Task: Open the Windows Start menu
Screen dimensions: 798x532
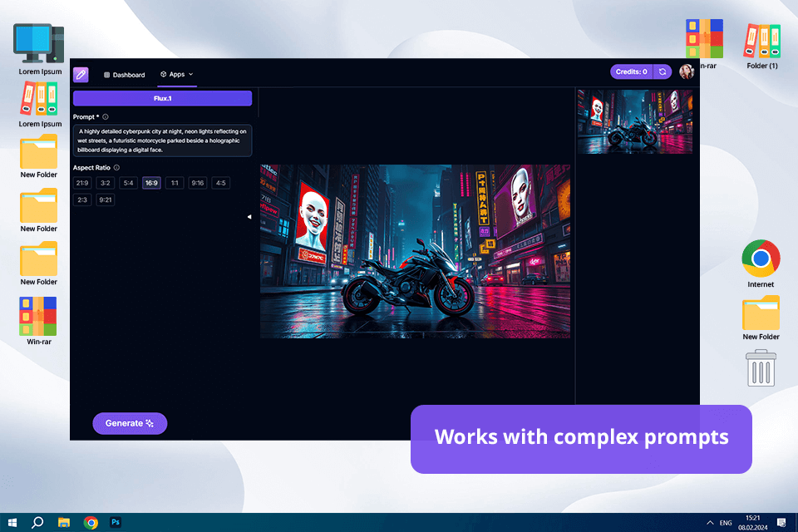Action: pos(12,522)
